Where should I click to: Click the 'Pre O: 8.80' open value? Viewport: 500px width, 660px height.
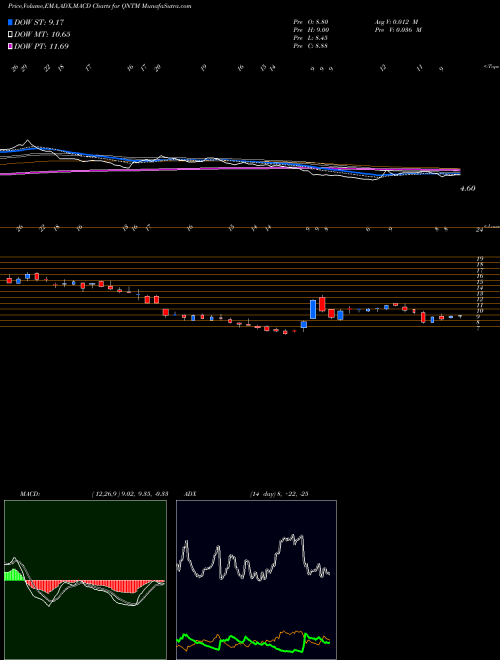[311, 22]
